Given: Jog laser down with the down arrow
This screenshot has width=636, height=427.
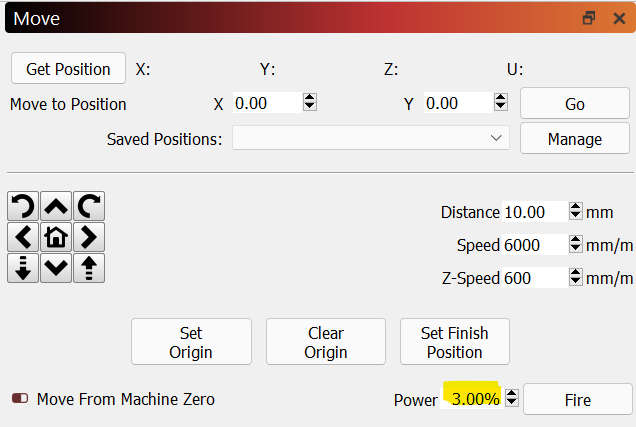Looking at the screenshot, I should point(56,268).
